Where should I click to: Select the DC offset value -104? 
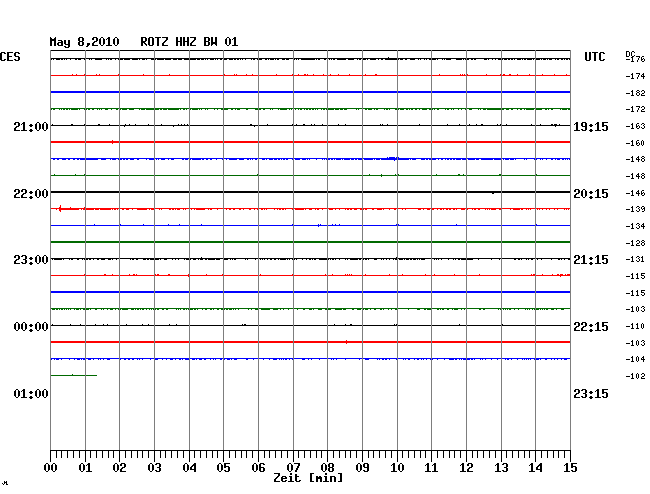point(635,359)
